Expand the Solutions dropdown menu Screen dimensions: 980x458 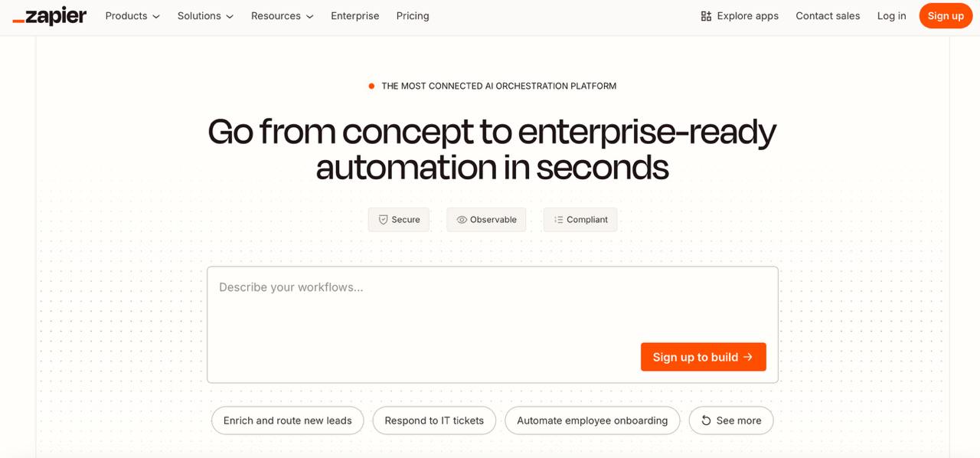(205, 16)
